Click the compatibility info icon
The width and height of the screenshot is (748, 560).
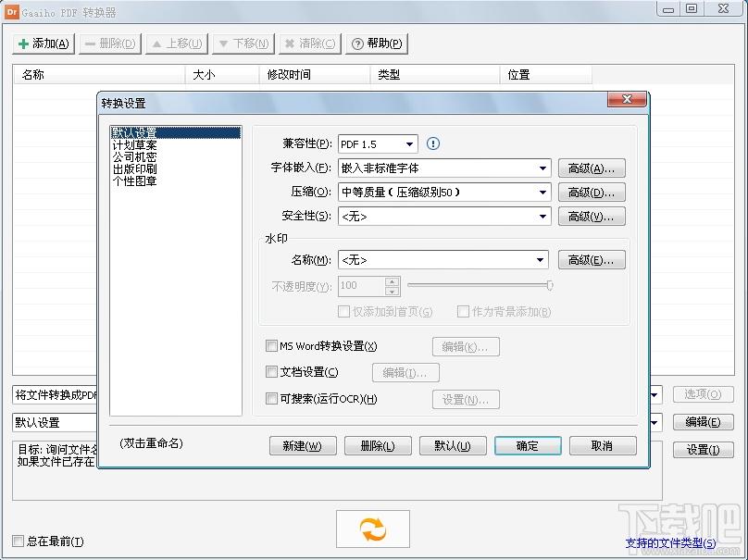pyautogui.click(x=432, y=143)
